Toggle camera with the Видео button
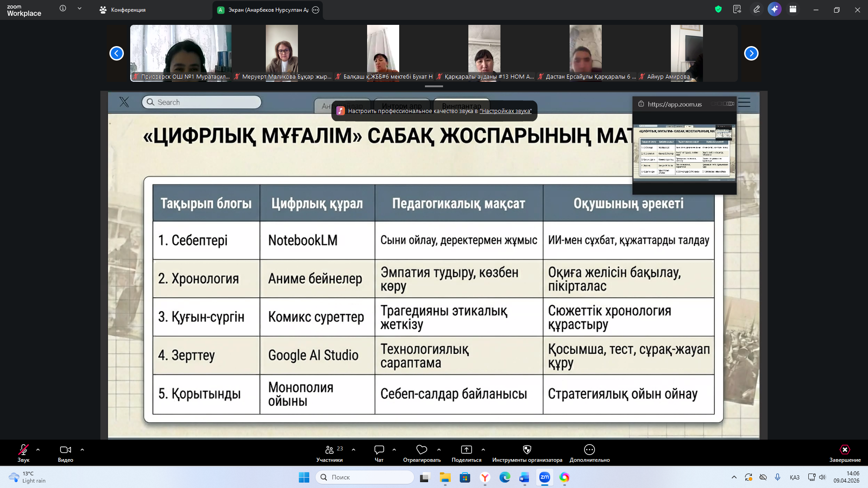868x488 pixels. coord(65,450)
